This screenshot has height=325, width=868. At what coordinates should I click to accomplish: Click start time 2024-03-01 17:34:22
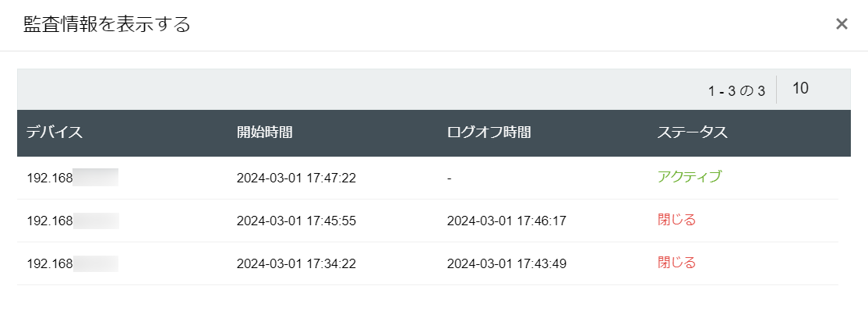296,263
